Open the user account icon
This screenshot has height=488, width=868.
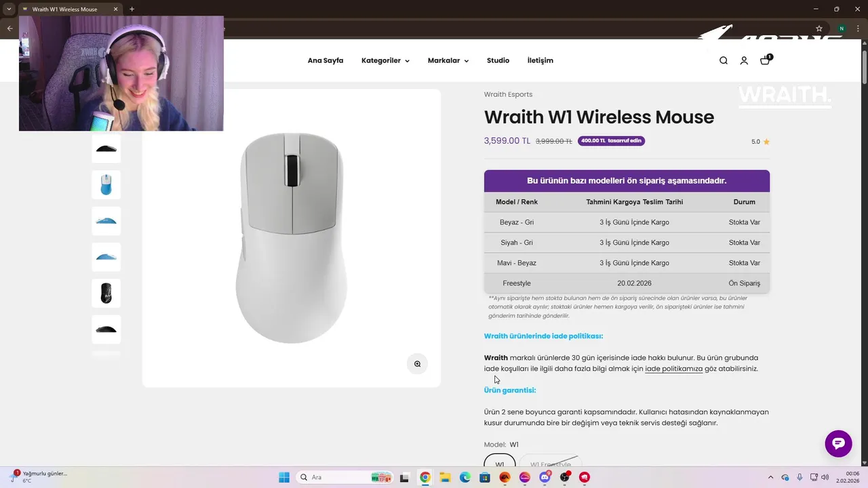click(744, 60)
